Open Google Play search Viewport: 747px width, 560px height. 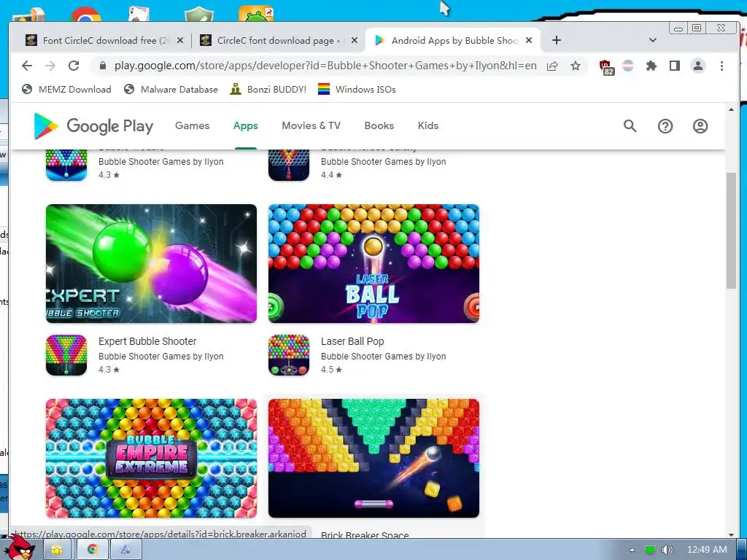pos(630,125)
